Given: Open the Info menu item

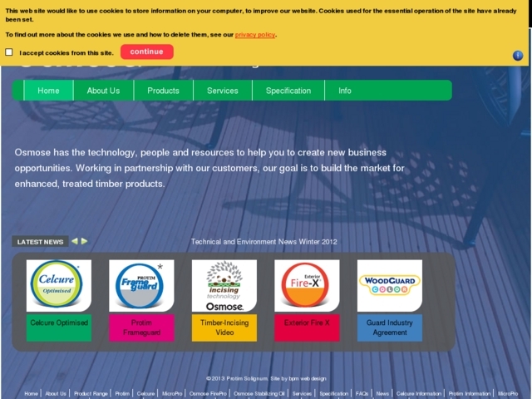Looking at the screenshot, I should tap(344, 91).
